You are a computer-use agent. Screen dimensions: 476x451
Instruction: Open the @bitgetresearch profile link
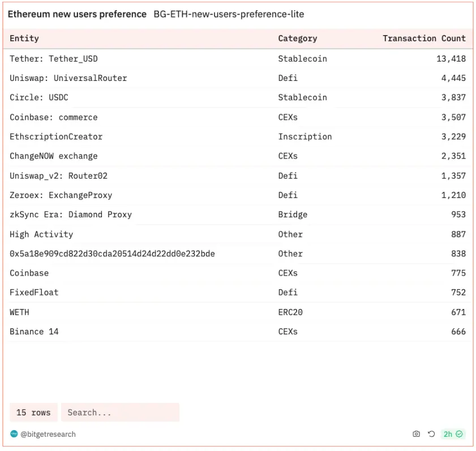coord(48,434)
